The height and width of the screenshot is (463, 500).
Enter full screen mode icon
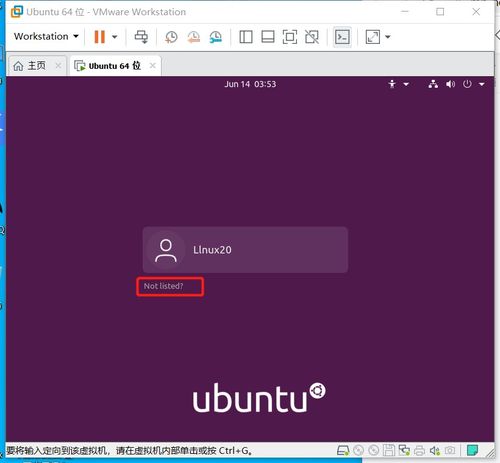tap(290, 37)
